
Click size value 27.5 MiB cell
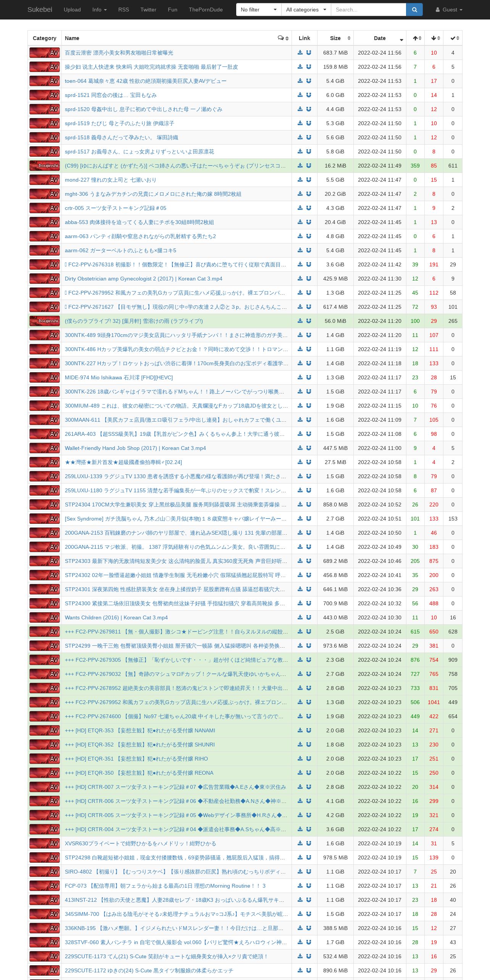(335, 462)
